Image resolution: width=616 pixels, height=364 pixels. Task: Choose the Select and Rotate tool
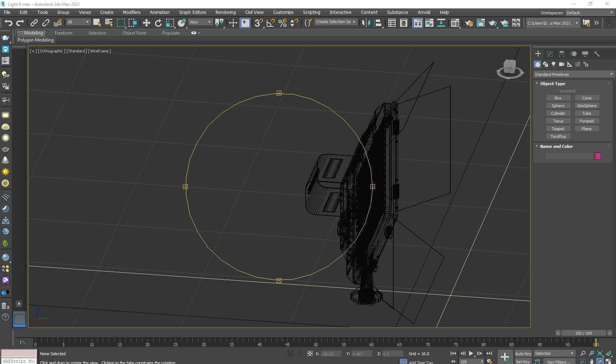tap(158, 23)
